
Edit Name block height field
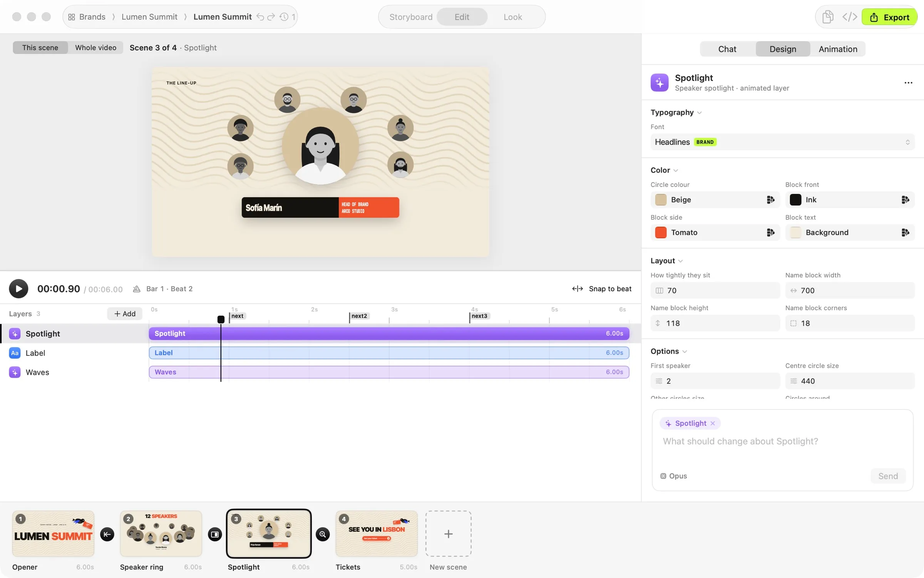[715, 323]
